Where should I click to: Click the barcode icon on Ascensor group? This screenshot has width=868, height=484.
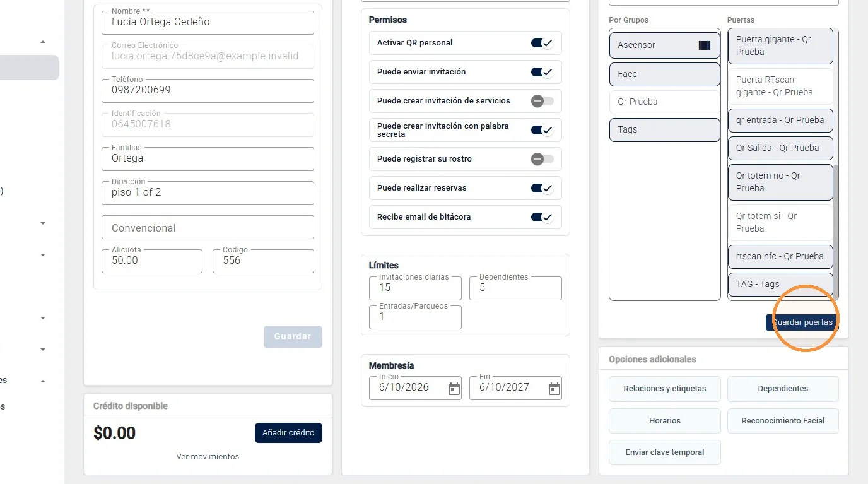704,45
